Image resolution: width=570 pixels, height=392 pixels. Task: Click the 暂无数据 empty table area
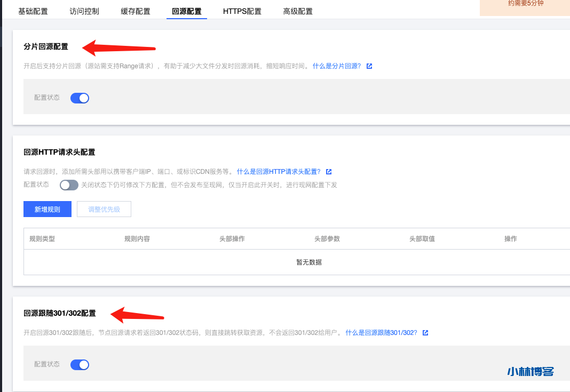[x=308, y=262]
